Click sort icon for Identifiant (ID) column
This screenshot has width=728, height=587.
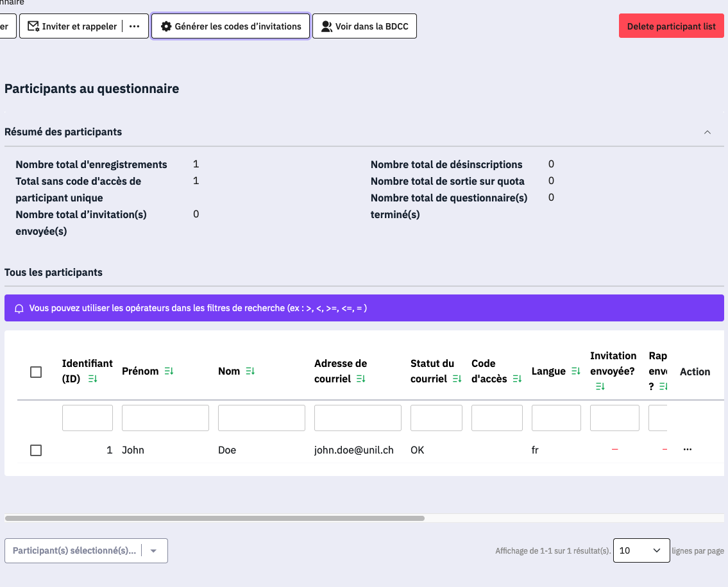[92, 379]
